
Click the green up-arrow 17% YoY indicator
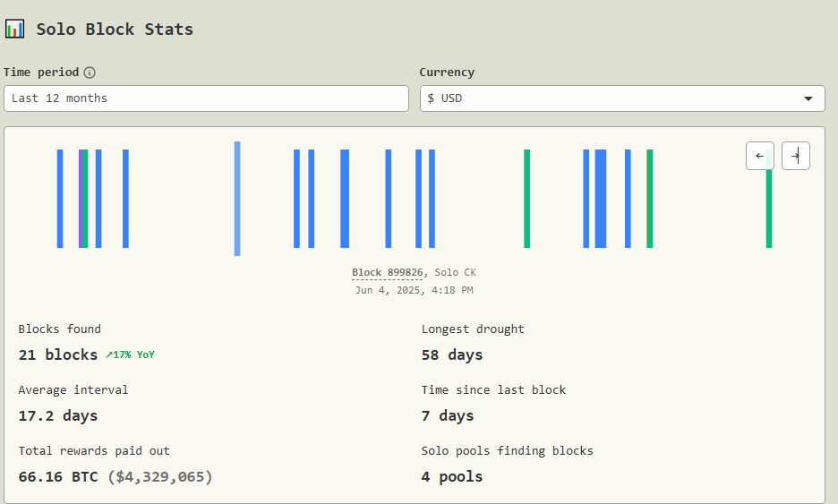[x=130, y=355]
